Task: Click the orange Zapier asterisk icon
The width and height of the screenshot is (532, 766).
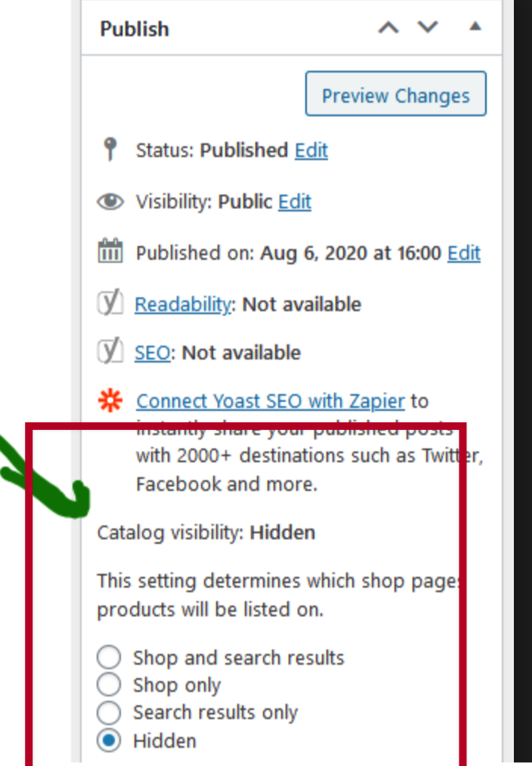Action: (x=110, y=400)
